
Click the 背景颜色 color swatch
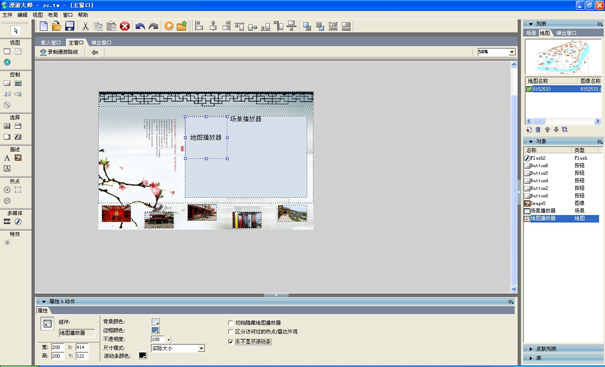(x=155, y=321)
